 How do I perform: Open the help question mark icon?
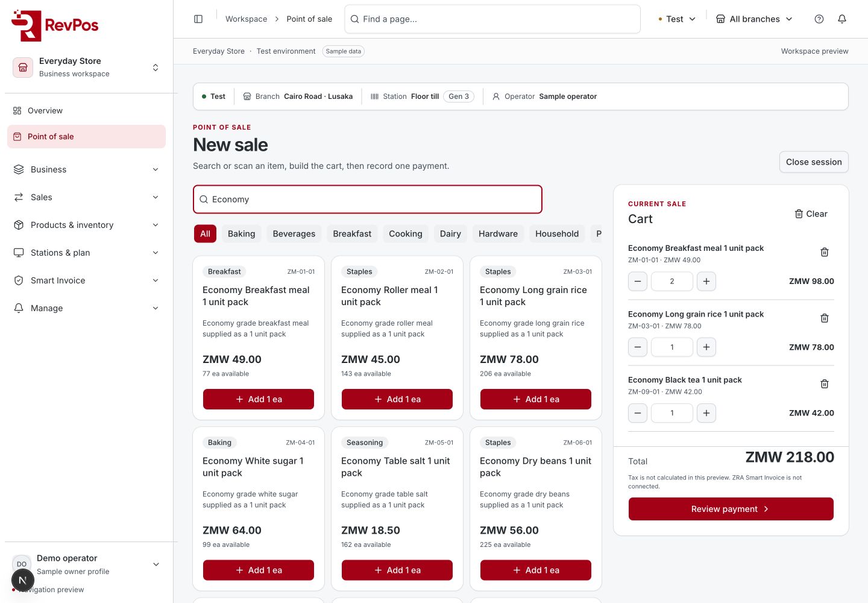[x=819, y=19]
